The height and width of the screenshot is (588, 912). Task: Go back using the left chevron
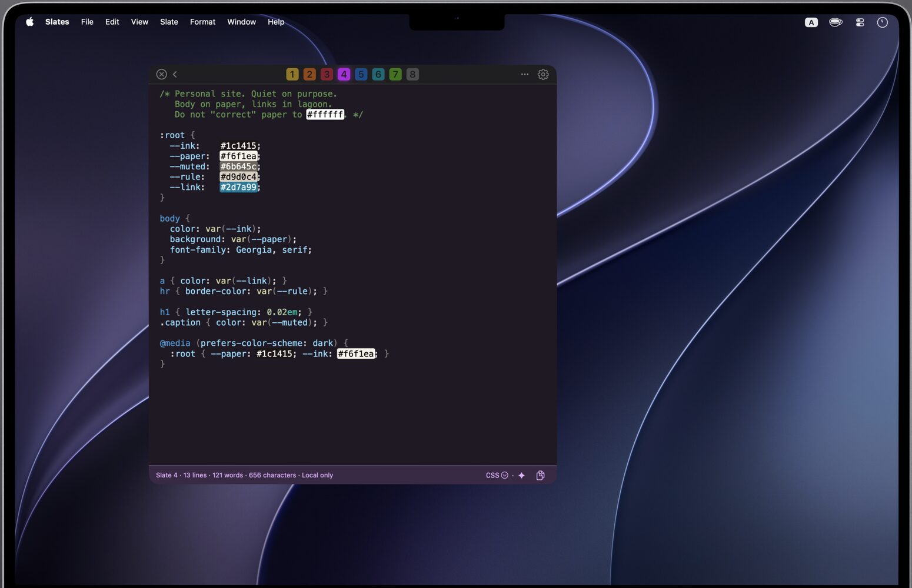[175, 74]
